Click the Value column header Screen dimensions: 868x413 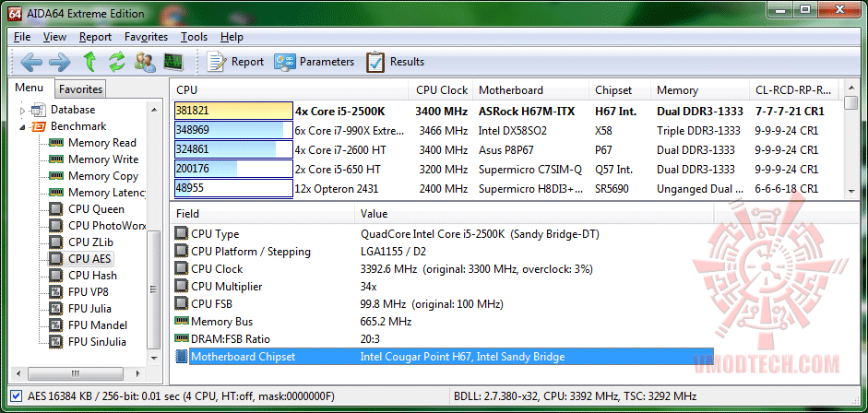[534, 213]
